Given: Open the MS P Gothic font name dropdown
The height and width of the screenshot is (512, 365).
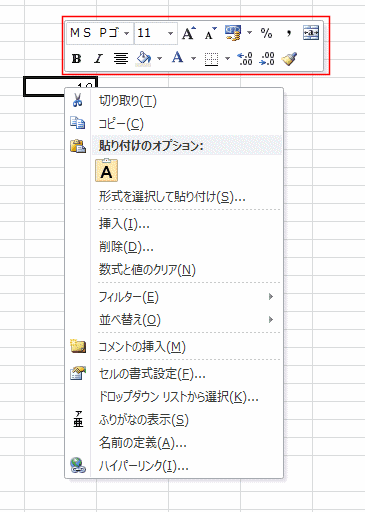Looking at the screenshot, I should pyautogui.click(x=126, y=33).
